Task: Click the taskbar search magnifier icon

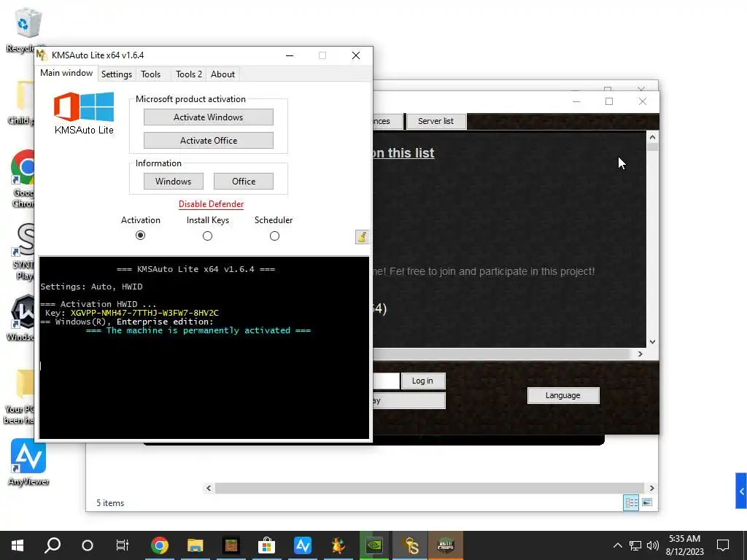Action: click(x=53, y=545)
